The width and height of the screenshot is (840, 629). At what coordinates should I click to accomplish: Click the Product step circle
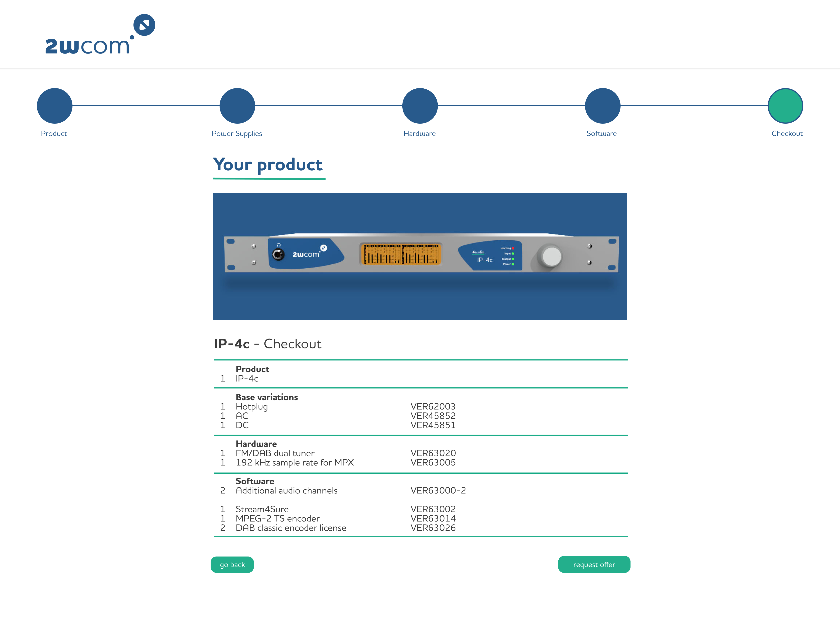[x=55, y=106]
